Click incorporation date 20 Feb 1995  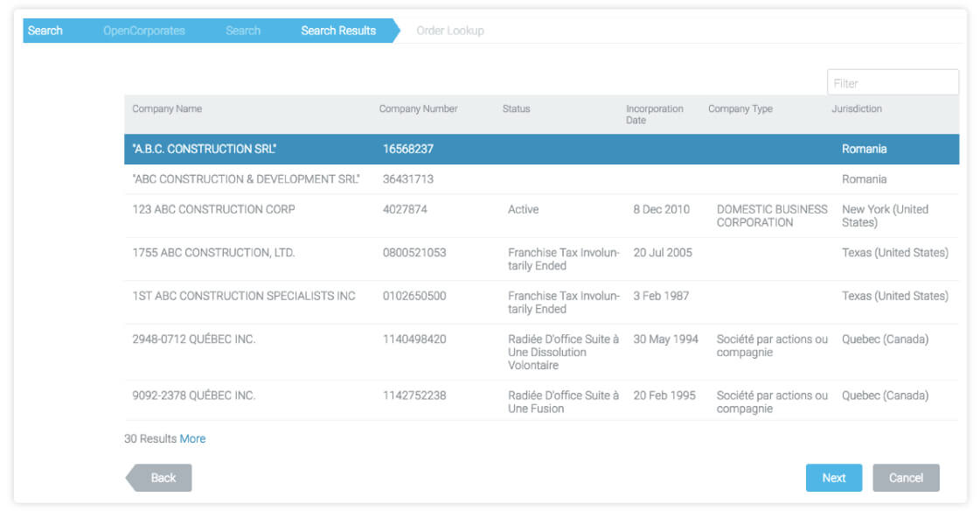[664, 395]
